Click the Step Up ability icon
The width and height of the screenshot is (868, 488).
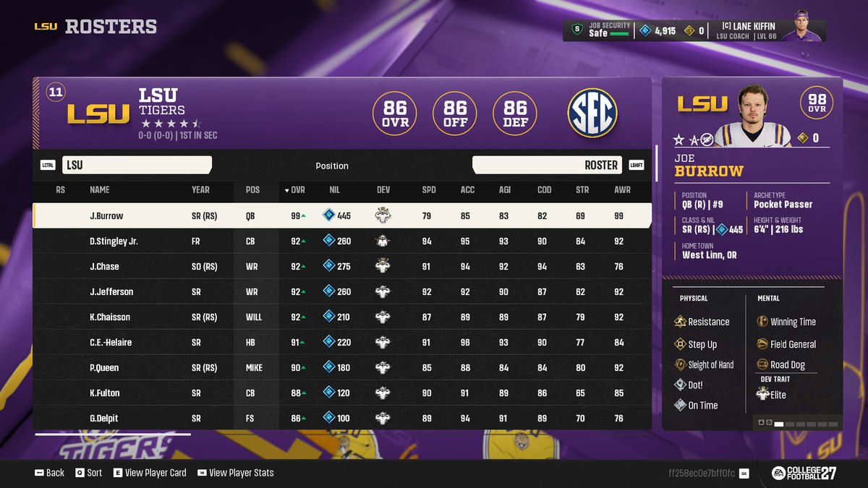tap(680, 344)
